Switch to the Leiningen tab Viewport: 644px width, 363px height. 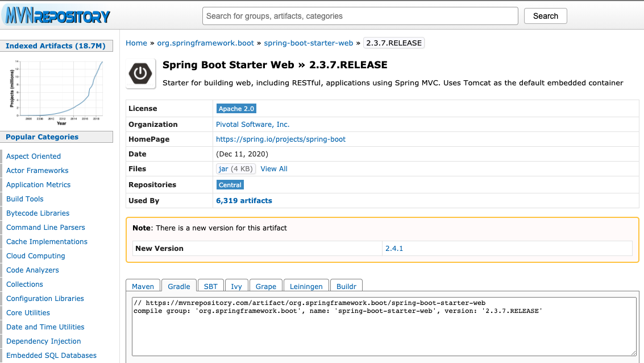click(306, 286)
